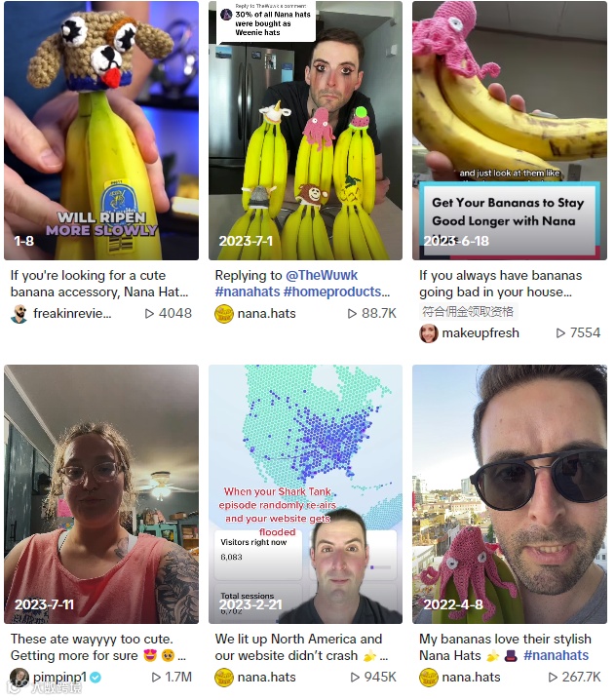Click the verified badge next to pimpinp1
Image resolution: width=615 pixels, height=700 pixels.
pyautogui.click(x=96, y=678)
